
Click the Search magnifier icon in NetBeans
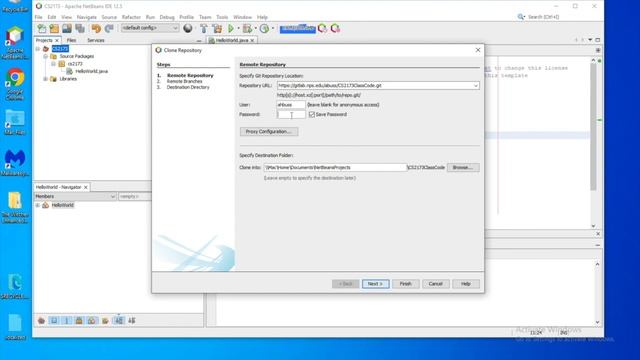point(521,17)
